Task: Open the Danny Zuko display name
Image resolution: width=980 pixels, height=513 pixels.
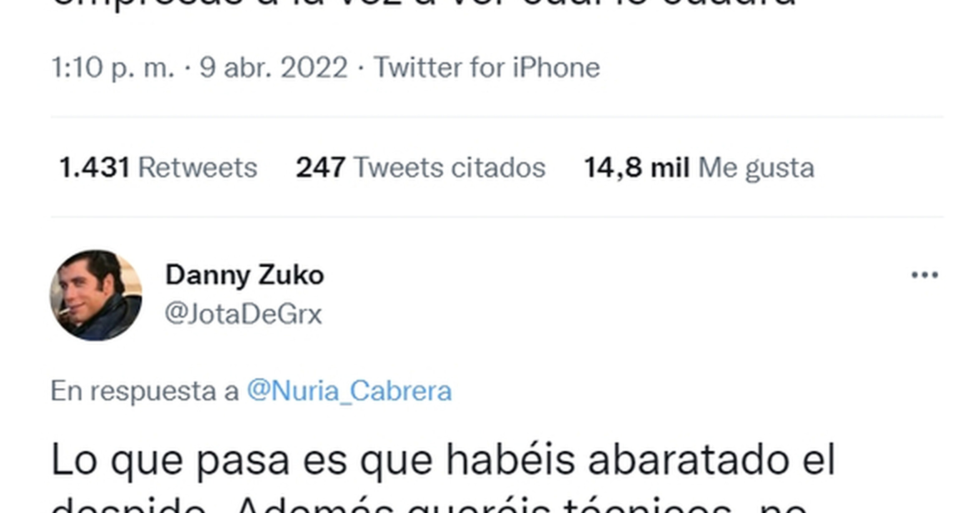Action: tap(245, 275)
